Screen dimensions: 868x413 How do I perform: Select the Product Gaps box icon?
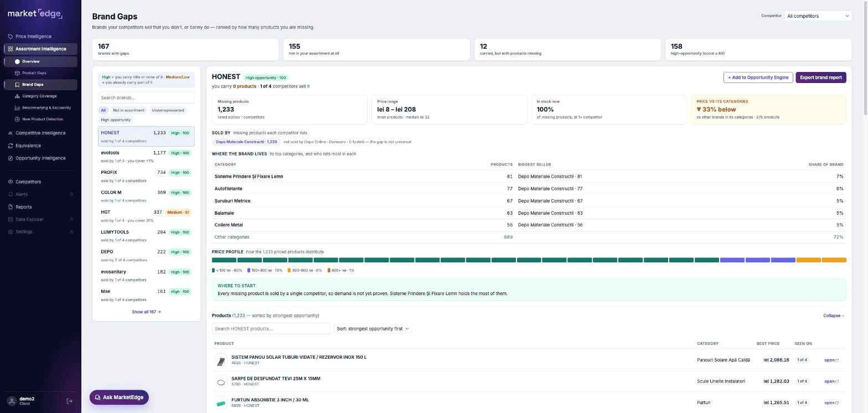(17, 73)
